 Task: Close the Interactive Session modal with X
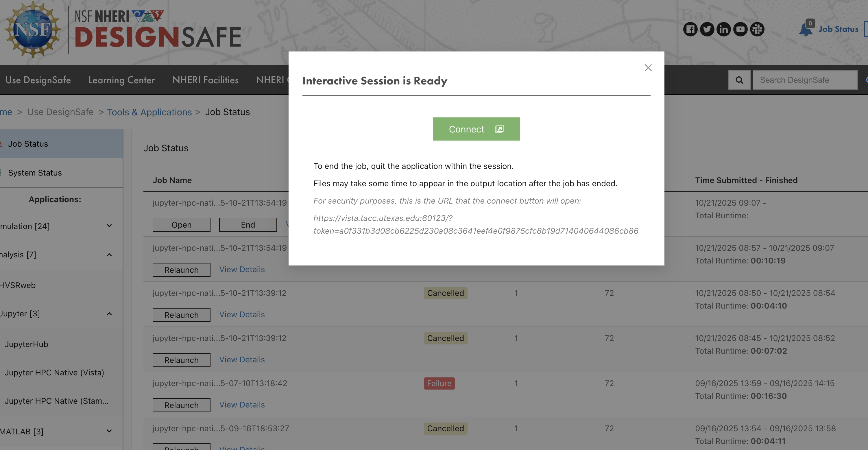(x=648, y=68)
